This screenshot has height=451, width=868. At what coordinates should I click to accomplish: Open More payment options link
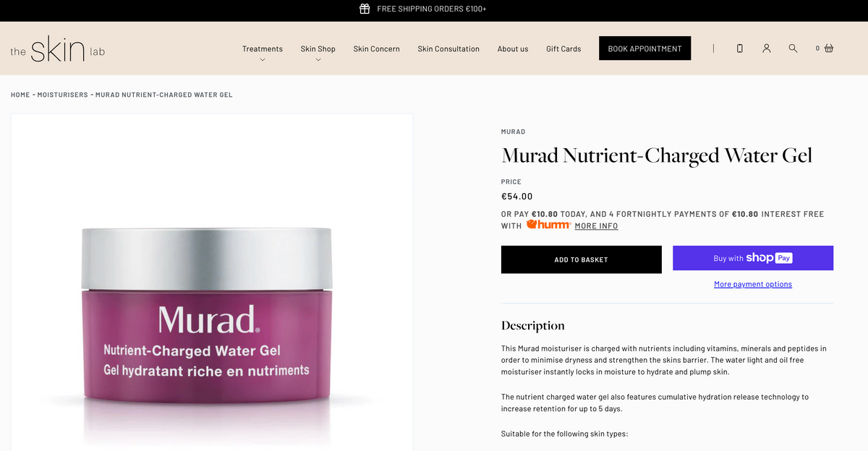[753, 284]
